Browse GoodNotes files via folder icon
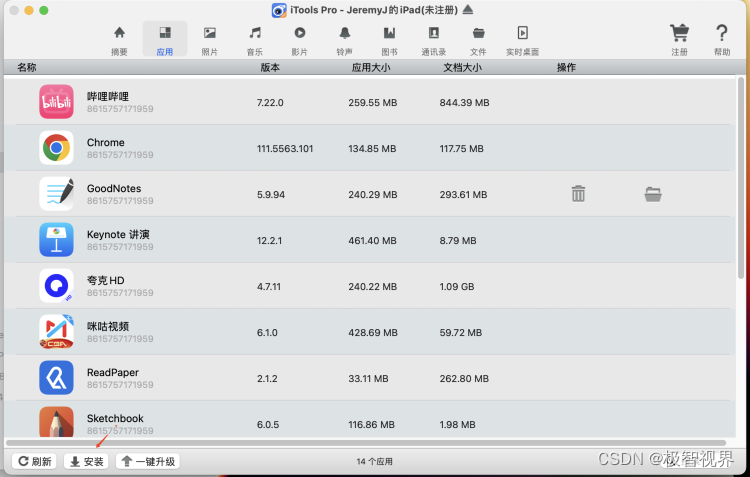 pos(653,194)
